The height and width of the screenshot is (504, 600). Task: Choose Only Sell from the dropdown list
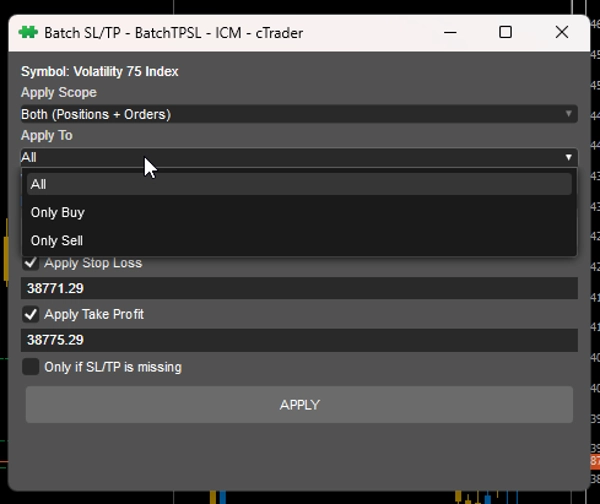coord(57,240)
